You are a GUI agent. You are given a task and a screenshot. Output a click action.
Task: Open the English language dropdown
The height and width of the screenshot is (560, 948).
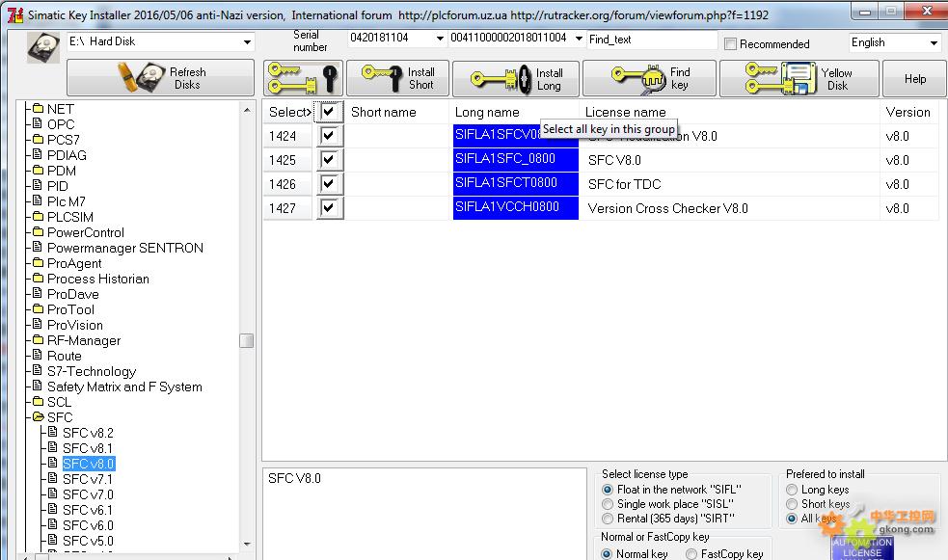(934, 42)
